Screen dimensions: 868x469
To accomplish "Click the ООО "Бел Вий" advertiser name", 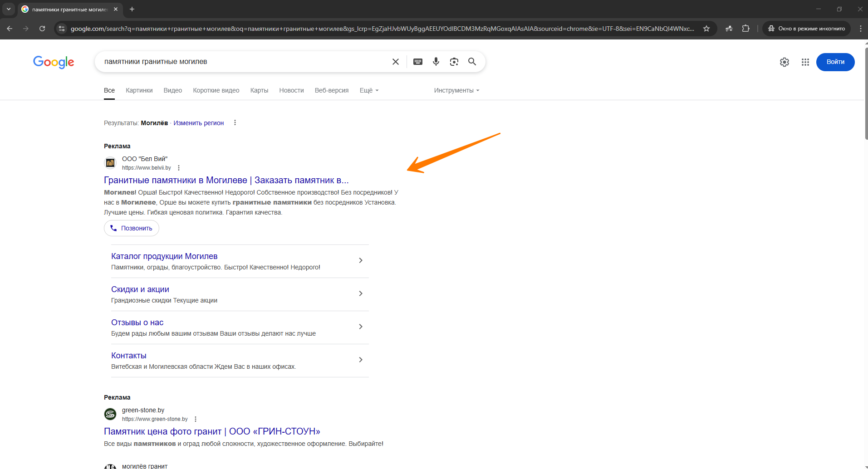I will tap(145, 159).
